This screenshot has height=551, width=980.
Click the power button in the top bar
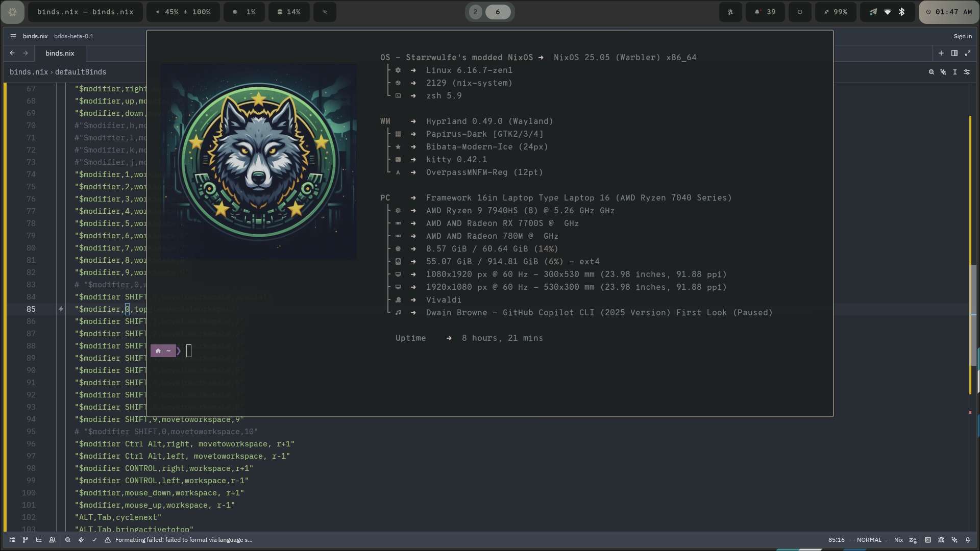click(800, 12)
